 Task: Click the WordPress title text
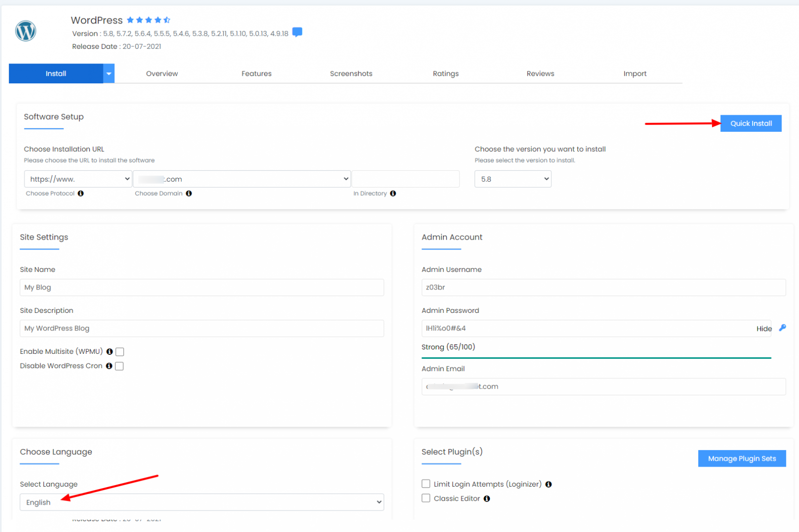point(97,20)
